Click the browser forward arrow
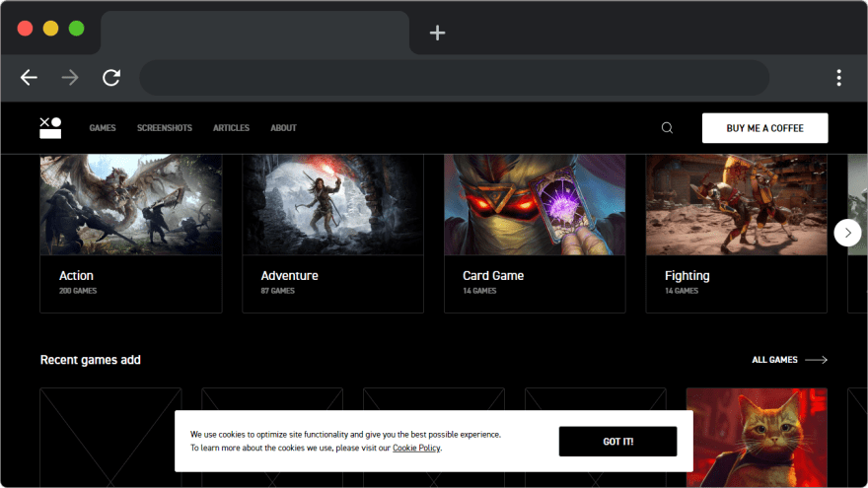868x488 pixels. tap(70, 78)
